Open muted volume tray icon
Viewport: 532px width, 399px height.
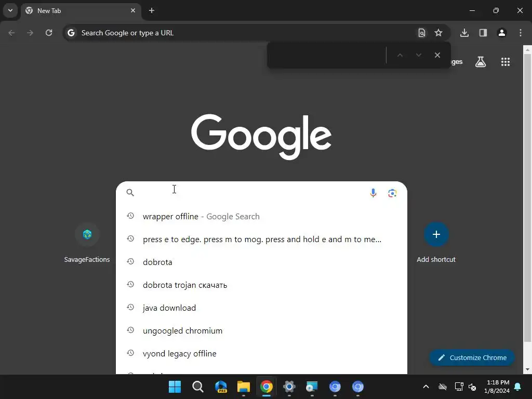472,387
